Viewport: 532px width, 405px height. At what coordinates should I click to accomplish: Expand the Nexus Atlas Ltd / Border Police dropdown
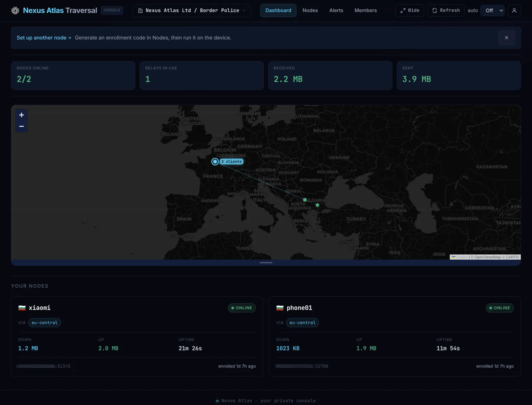(x=192, y=11)
